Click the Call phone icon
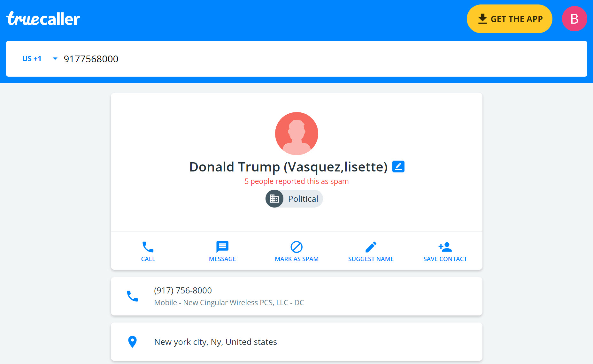The width and height of the screenshot is (593, 364). pyautogui.click(x=148, y=247)
